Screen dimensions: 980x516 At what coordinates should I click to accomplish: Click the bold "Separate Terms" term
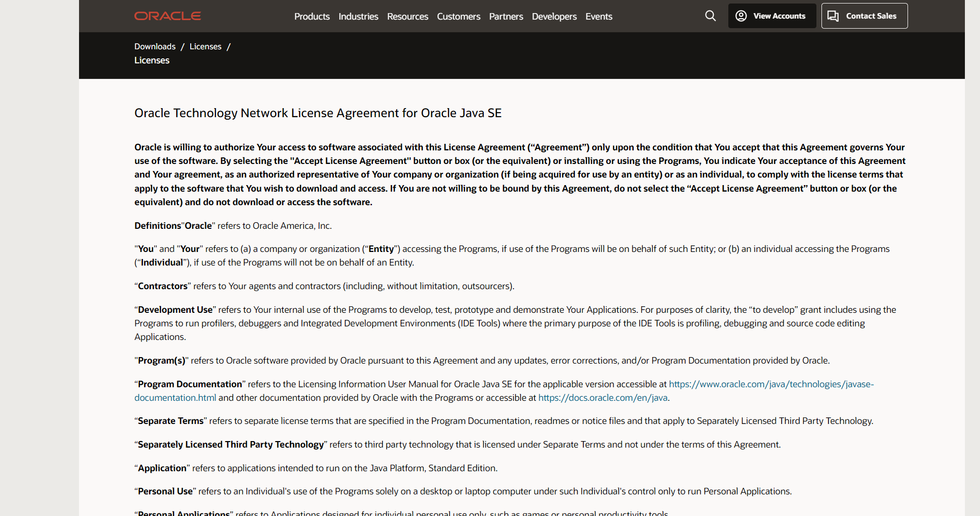pyautogui.click(x=171, y=421)
